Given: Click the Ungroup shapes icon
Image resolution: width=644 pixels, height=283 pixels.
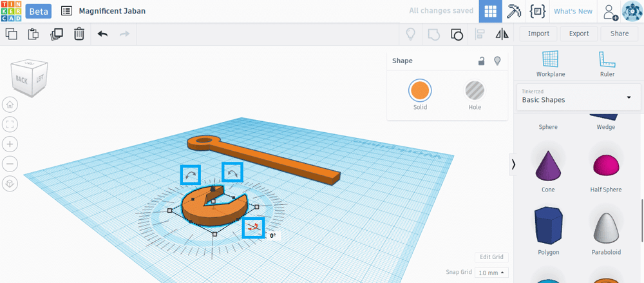Looking at the screenshot, I should [457, 34].
